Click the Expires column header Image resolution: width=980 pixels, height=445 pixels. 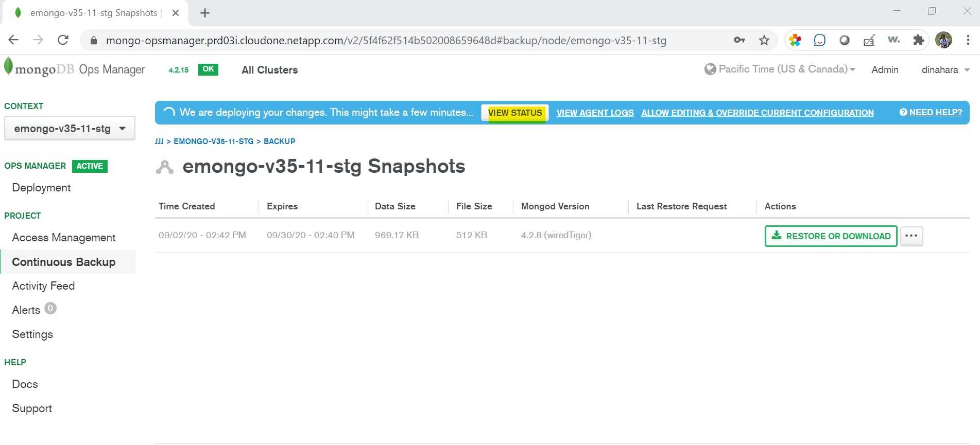tap(282, 206)
